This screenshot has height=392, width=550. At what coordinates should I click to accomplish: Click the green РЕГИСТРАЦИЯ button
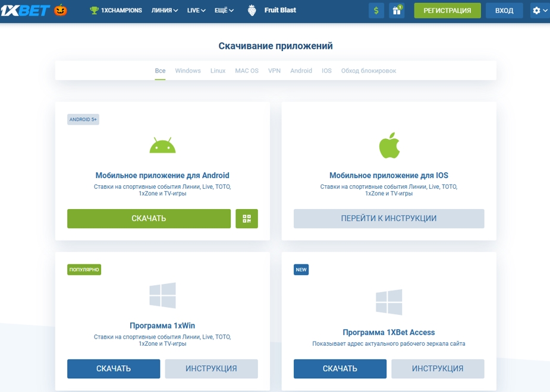[447, 11]
